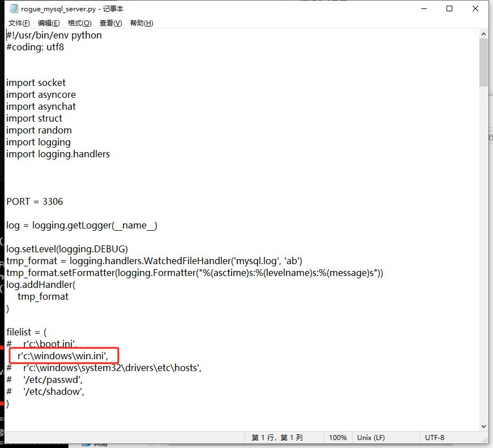Click the 'log.setLevel(logging.DEBUG)' line
The width and height of the screenshot is (493, 448).
pos(67,249)
